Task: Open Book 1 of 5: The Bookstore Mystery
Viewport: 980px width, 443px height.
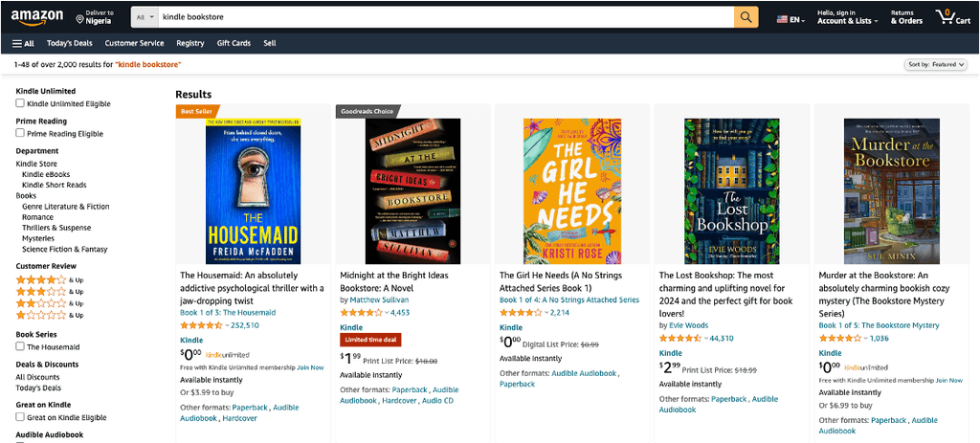Action: pos(879,325)
